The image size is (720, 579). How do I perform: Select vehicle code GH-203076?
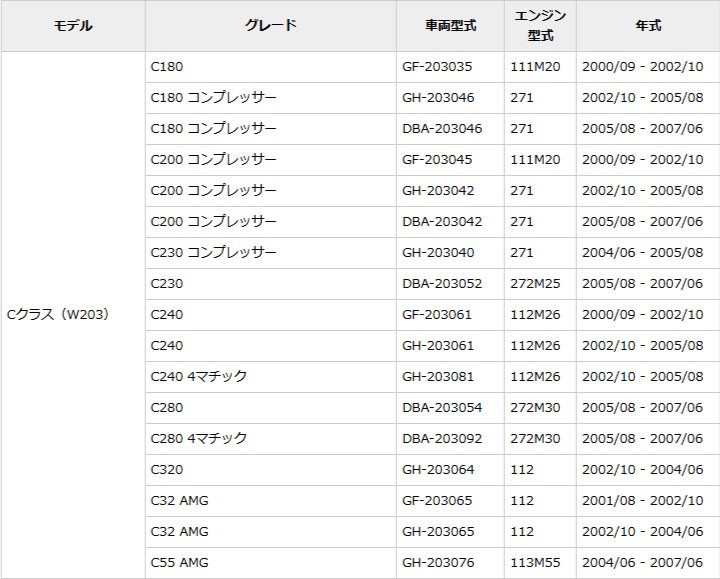click(438, 563)
